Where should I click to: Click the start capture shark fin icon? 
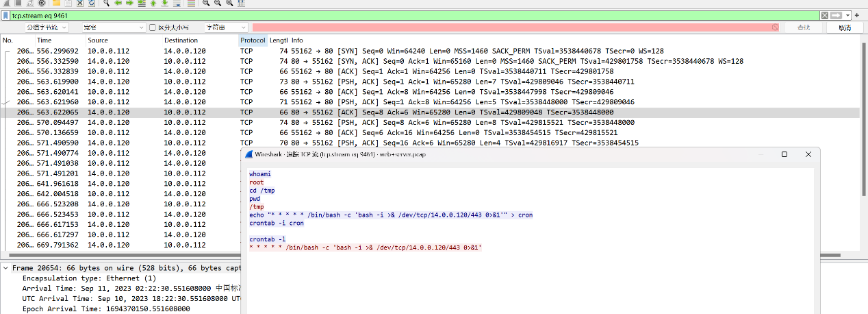tap(6, 3)
